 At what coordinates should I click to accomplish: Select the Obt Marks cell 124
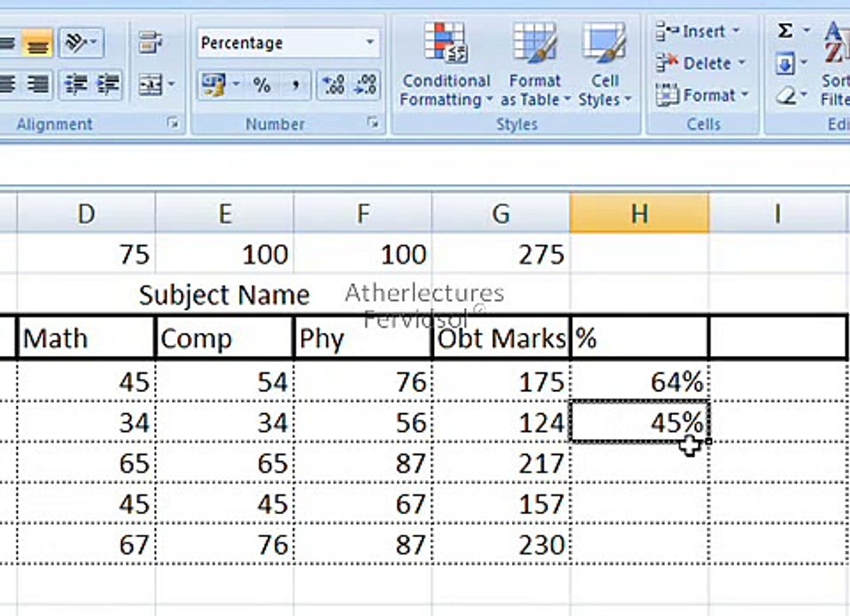(501, 422)
